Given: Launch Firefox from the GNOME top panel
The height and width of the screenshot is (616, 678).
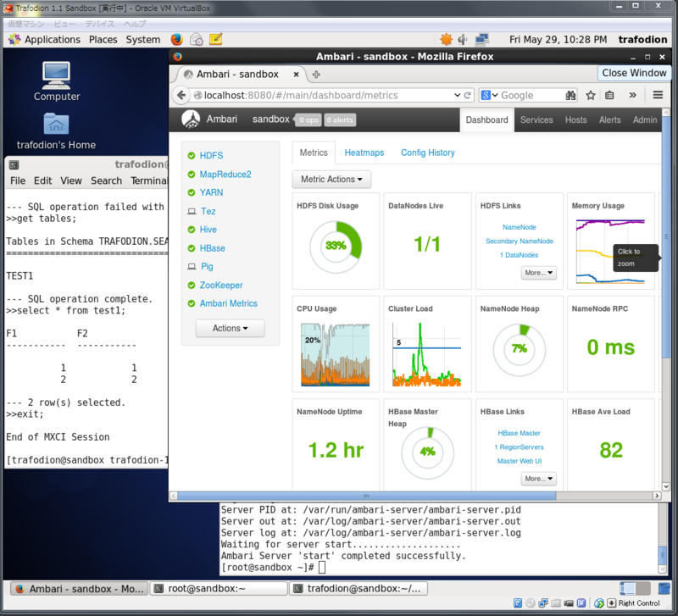Looking at the screenshot, I should tap(176, 39).
